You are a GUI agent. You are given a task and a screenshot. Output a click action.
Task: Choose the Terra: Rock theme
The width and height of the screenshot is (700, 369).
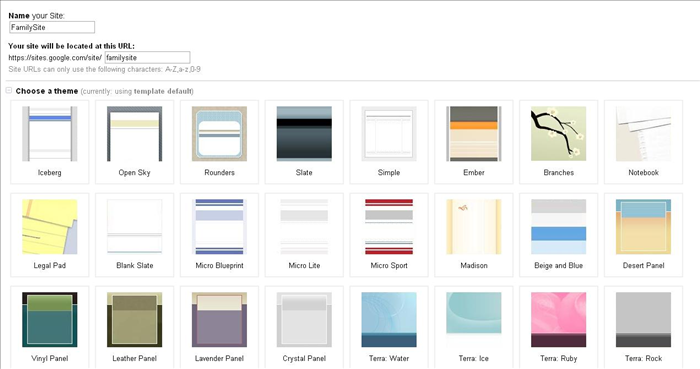point(643,327)
